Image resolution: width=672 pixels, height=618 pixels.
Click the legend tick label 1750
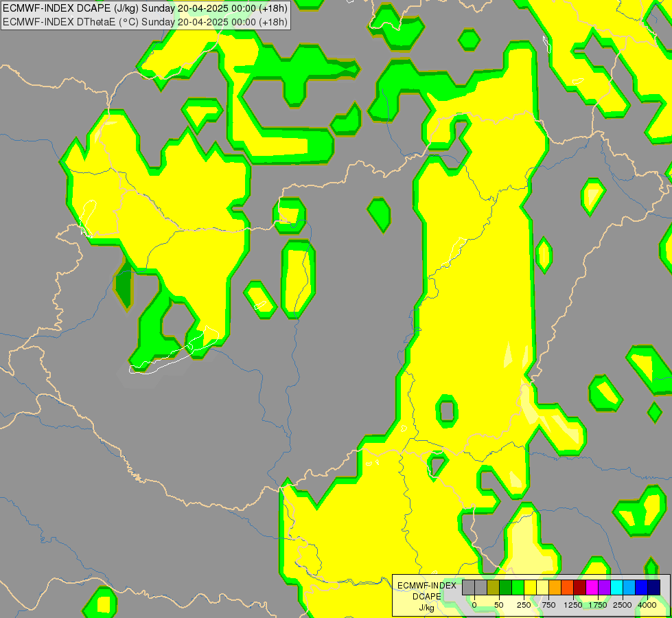598,605
